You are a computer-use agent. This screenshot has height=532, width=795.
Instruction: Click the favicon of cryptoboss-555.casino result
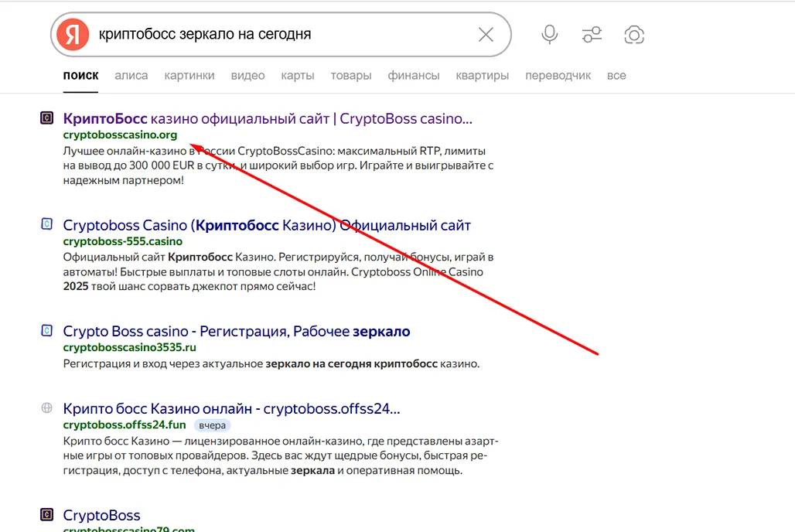click(x=46, y=223)
